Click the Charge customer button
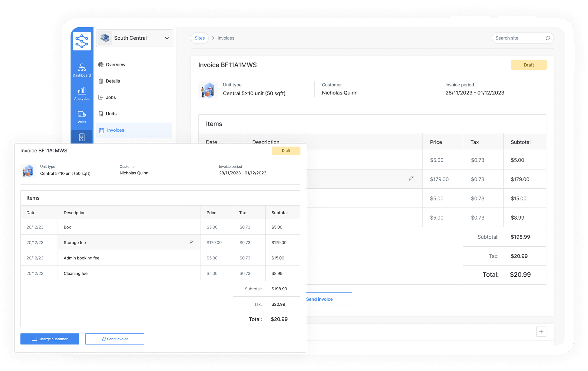588x371 pixels. point(50,339)
